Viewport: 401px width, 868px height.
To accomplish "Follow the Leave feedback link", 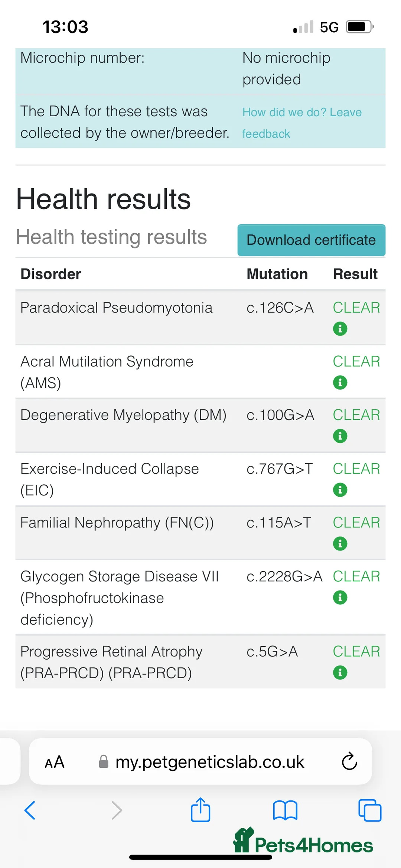I will (x=301, y=123).
